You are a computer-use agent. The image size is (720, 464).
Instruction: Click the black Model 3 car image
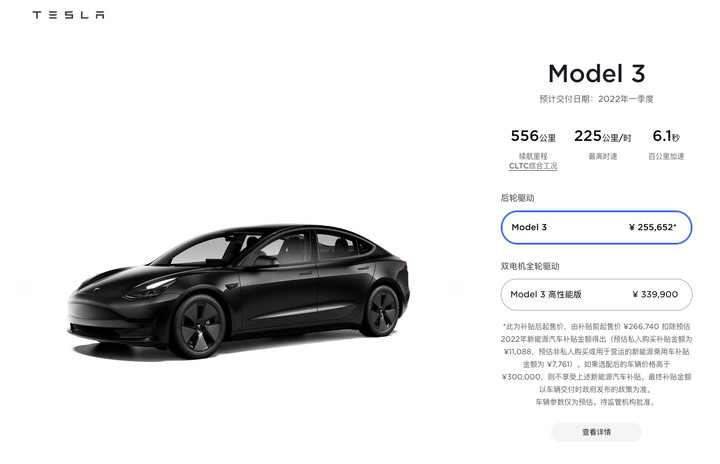[238, 291]
